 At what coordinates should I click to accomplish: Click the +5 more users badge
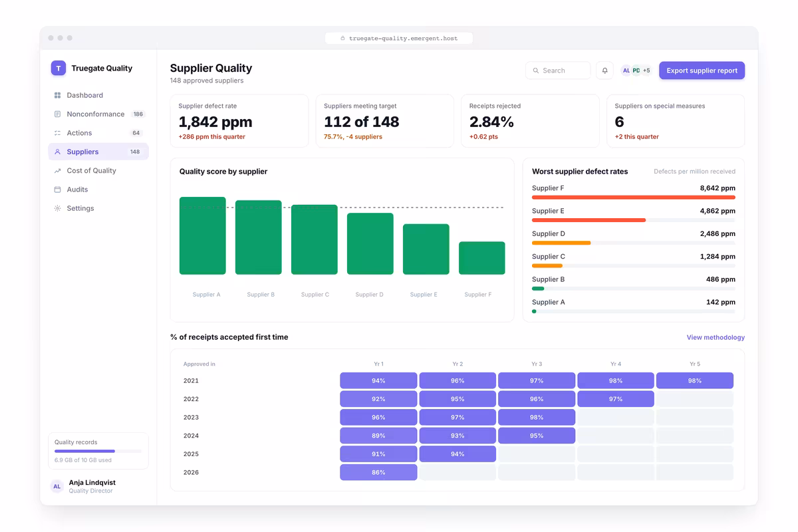click(646, 70)
